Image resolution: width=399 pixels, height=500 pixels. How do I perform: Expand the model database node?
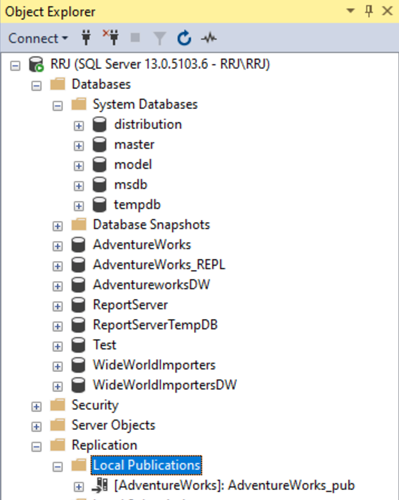79,166
